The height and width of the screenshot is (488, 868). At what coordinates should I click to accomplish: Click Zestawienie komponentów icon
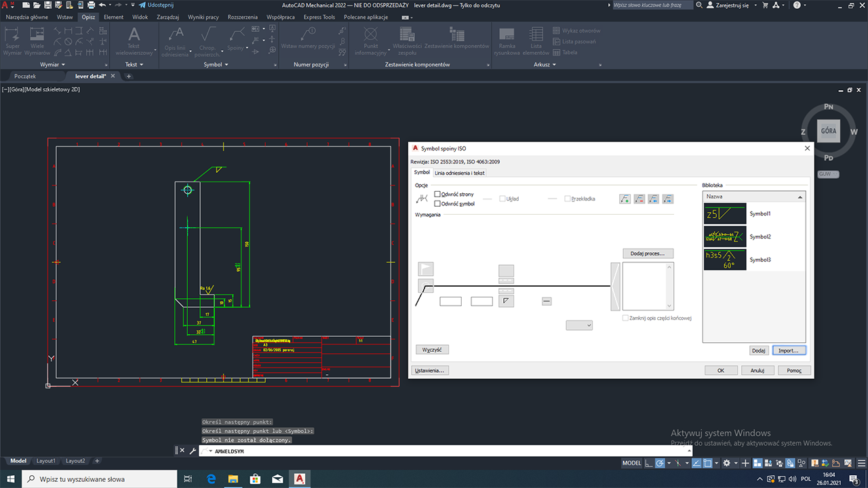point(456,37)
